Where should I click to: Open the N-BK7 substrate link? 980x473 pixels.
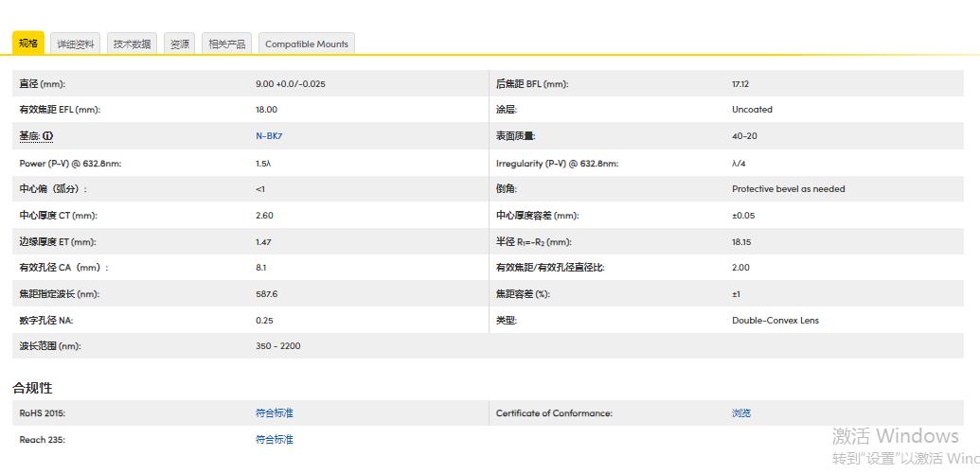[269, 136]
